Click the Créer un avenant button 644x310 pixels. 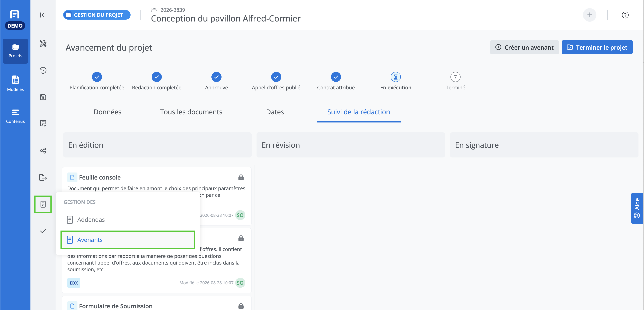[524, 47]
